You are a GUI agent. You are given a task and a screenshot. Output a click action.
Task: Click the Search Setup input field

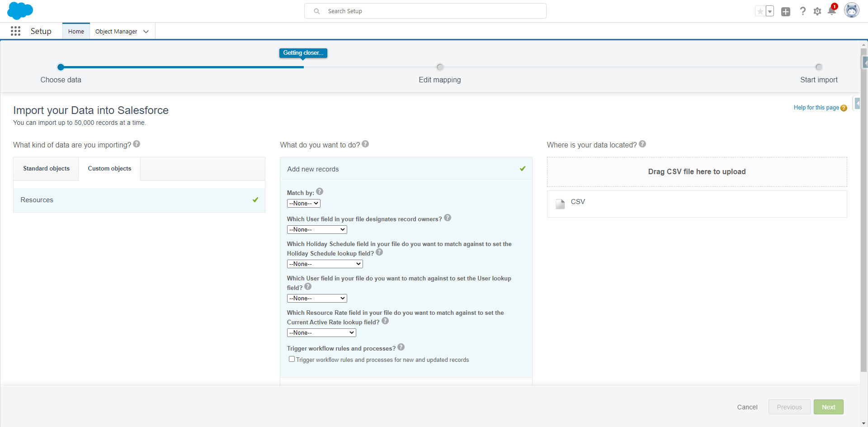pyautogui.click(x=425, y=11)
